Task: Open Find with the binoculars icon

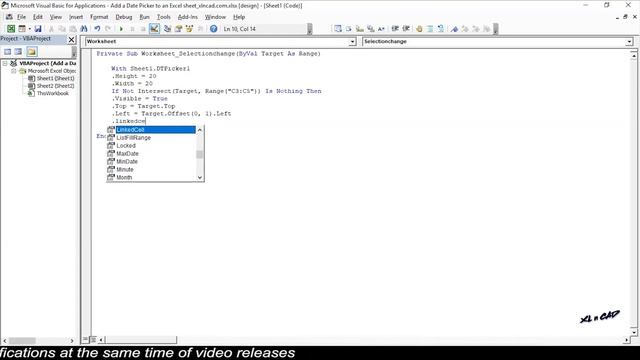Action: point(84,29)
